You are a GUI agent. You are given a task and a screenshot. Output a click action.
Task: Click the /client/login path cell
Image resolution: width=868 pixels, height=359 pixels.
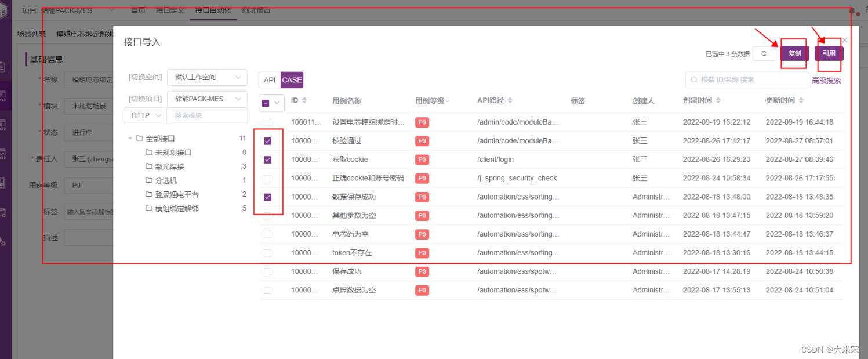[x=495, y=159]
